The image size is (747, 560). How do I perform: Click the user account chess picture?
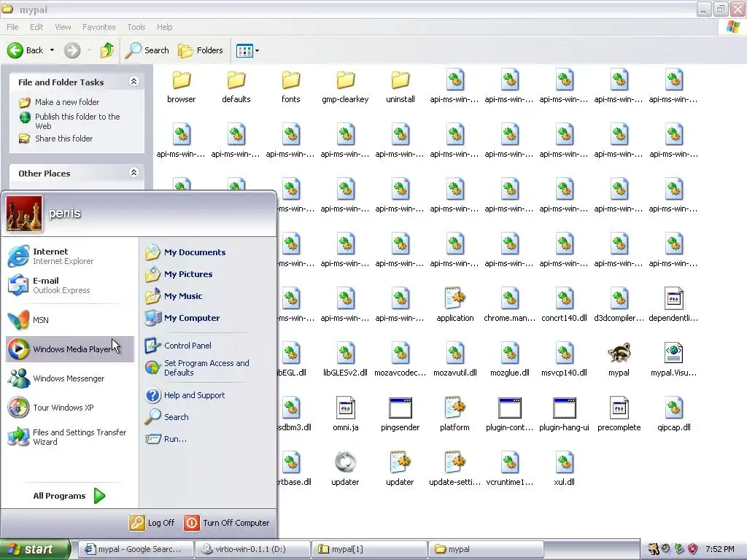[x=24, y=214]
